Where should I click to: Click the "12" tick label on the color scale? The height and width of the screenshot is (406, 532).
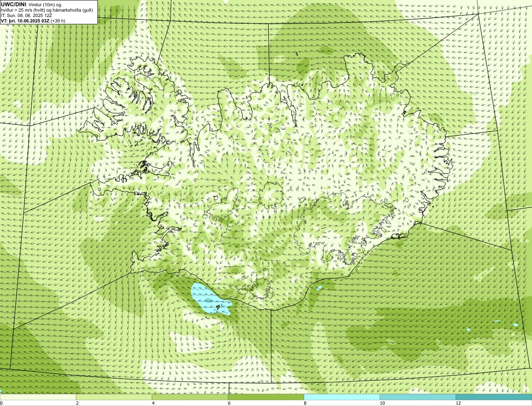coord(458,403)
